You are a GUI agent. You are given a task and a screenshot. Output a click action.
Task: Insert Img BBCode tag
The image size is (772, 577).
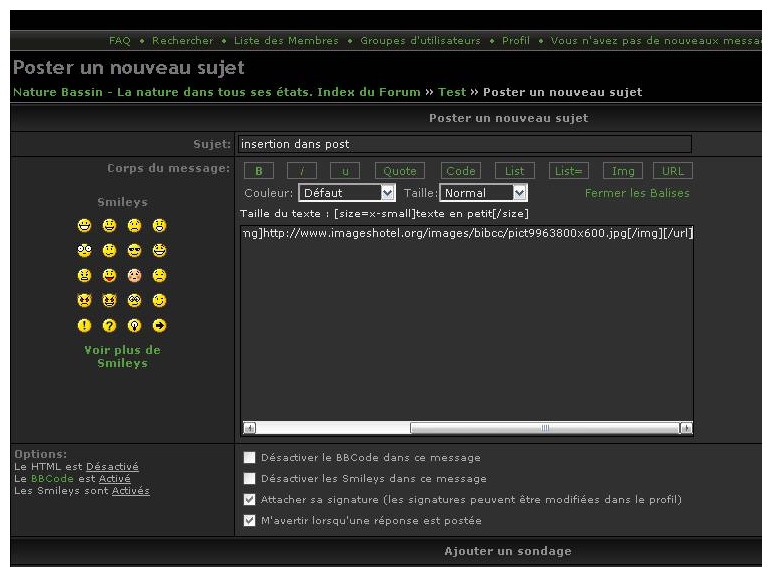pyautogui.click(x=623, y=171)
